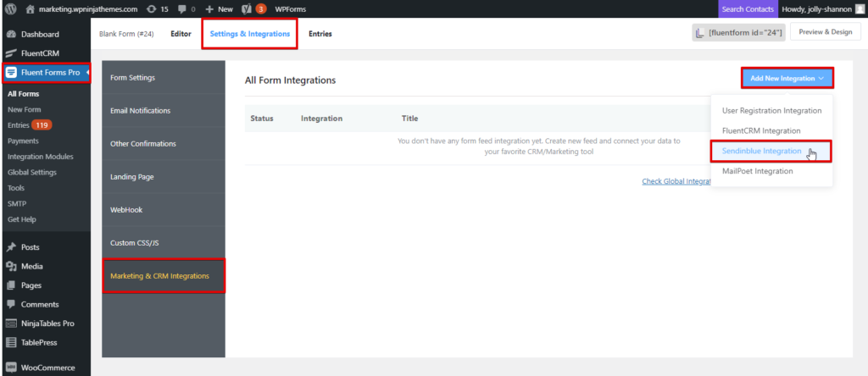
Task: Click the WordPress logo icon
Action: [10, 8]
